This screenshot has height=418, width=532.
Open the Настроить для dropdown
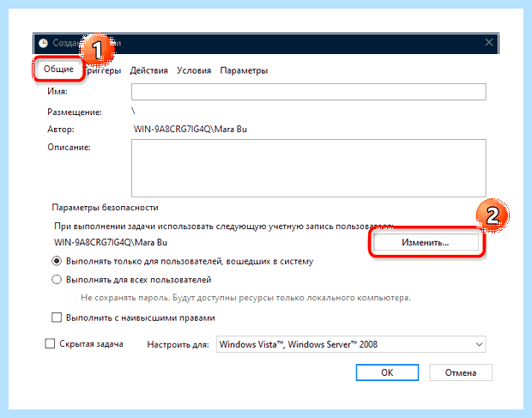point(351,344)
